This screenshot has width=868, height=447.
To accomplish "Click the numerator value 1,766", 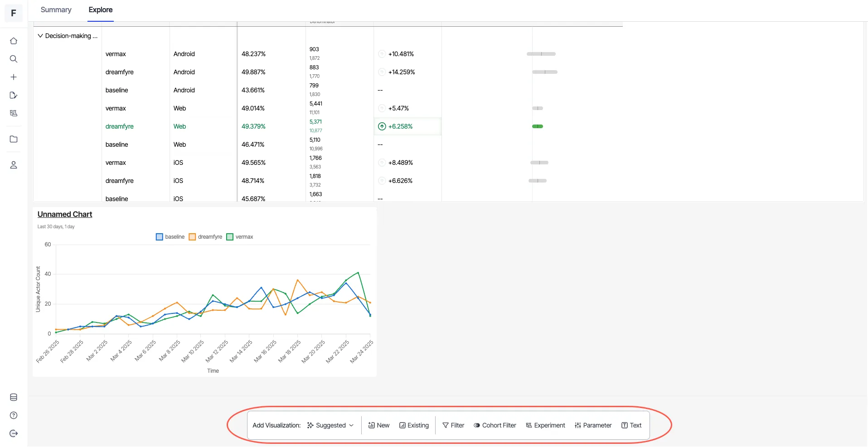I will coord(315,158).
